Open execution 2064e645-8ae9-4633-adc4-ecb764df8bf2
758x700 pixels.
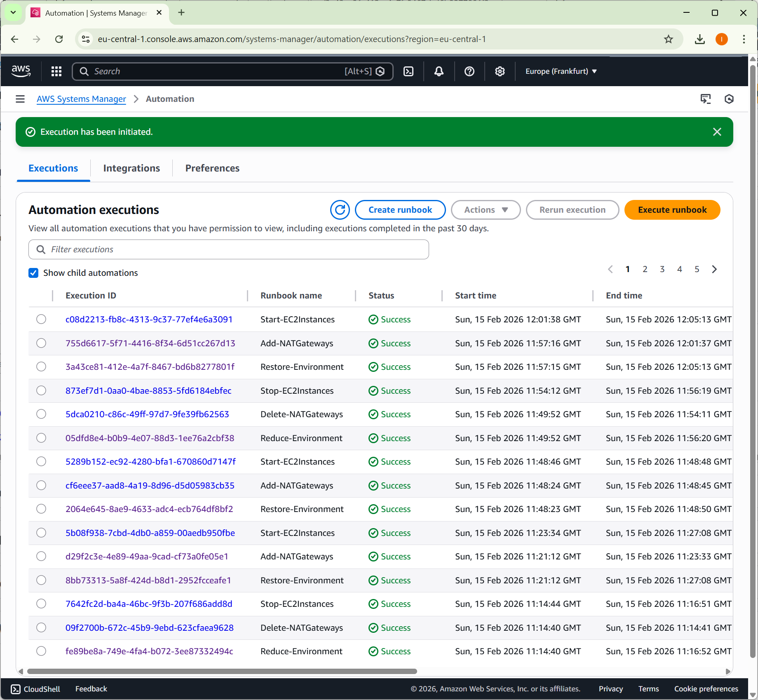click(x=149, y=509)
